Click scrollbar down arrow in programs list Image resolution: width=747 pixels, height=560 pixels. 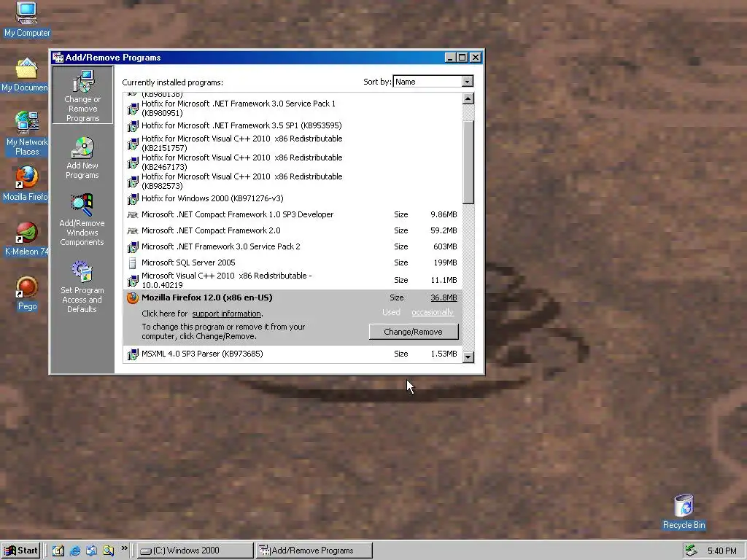pyautogui.click(x=468, y=357)
